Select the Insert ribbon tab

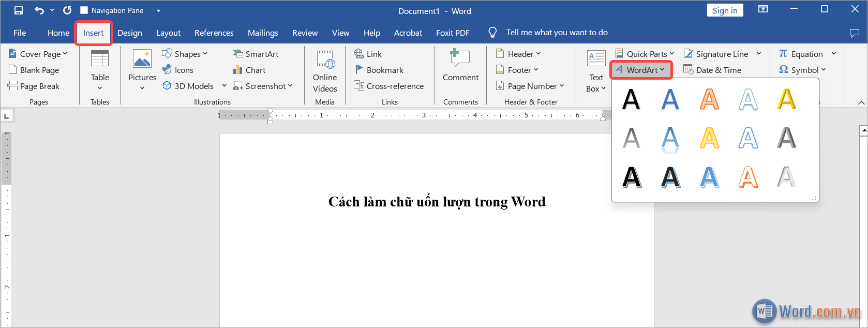[94, 33]
